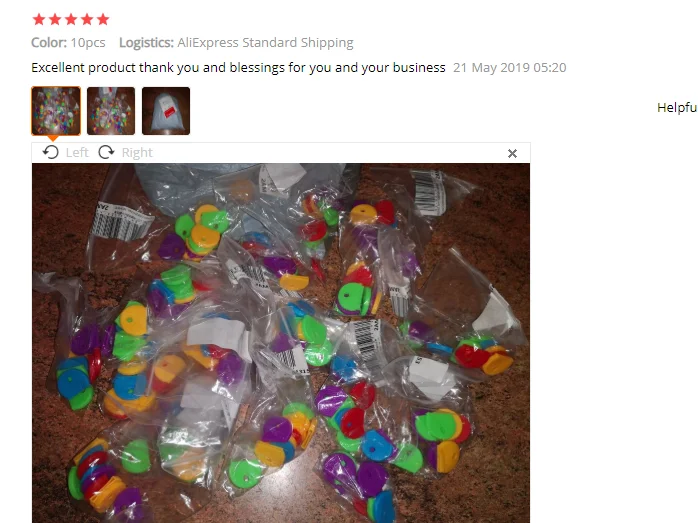This screenshot has height=523, width=698.
Task: Click the fifth red rating star
Action: click(103, 19)
